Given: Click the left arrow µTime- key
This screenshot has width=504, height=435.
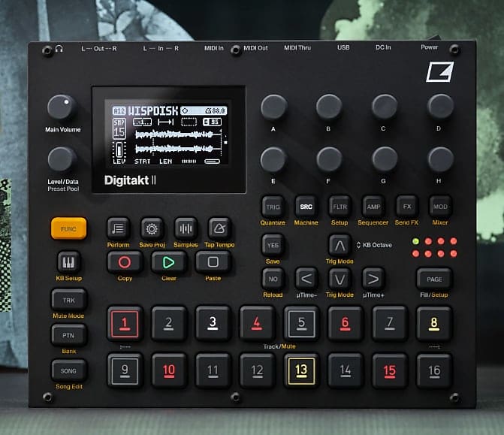Looking at the screenshot, I should [306, 279].
